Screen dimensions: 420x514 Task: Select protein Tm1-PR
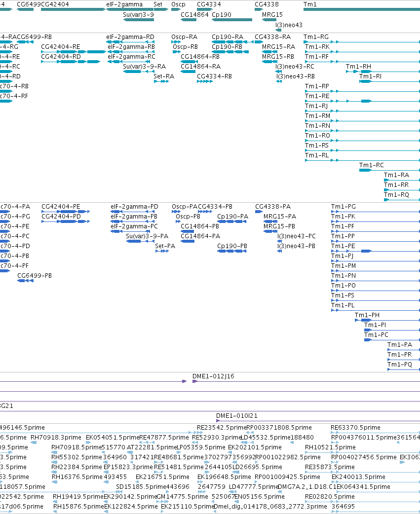click(x=400, y=354)
